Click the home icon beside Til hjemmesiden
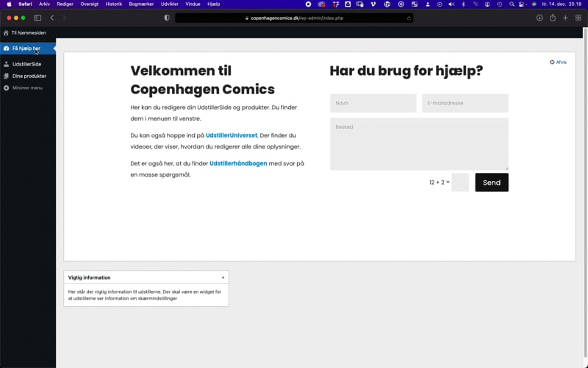 6,33
